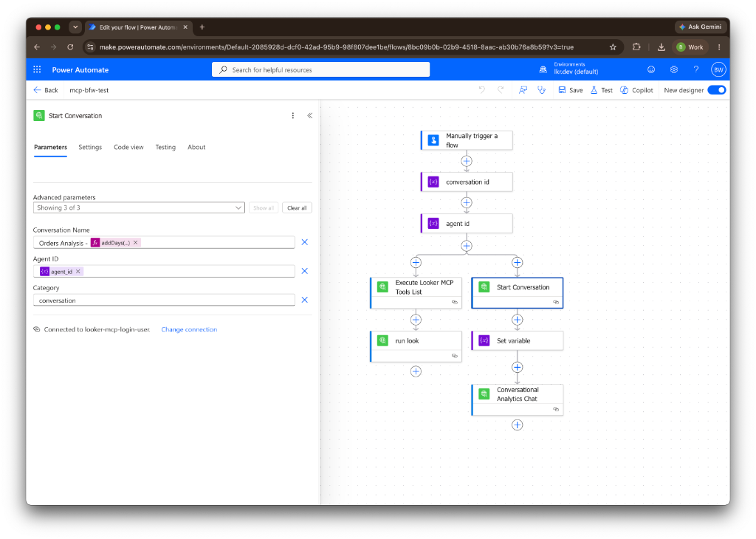Collapse the action details panel

pyautogui.click(x=309, y=116)
